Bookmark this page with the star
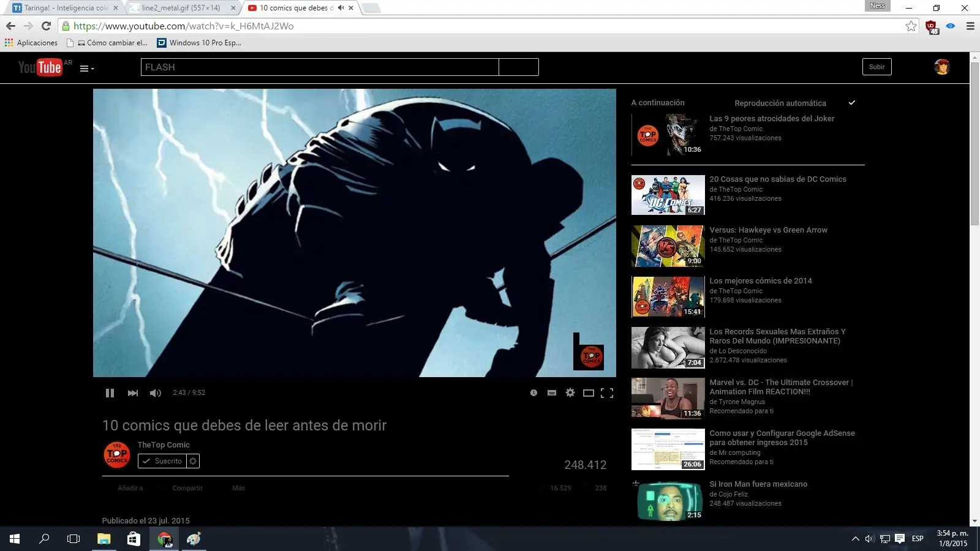980x551 pixels. tap(911, 26)
